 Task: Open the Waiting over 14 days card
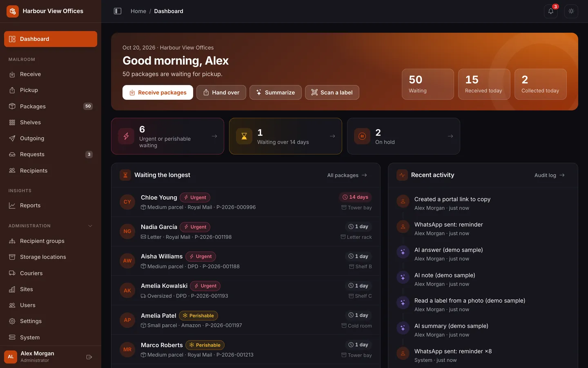coord(285,136)
